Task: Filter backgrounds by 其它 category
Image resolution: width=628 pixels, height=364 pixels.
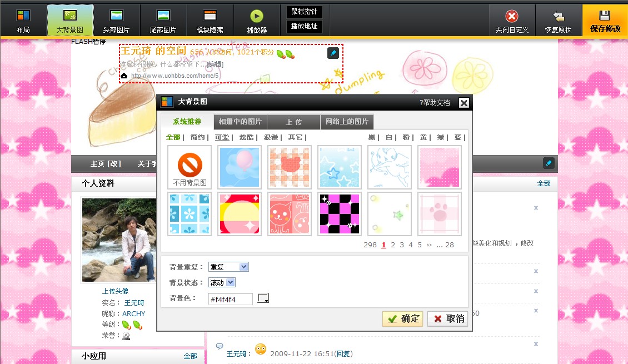Action: pos(296,137)
